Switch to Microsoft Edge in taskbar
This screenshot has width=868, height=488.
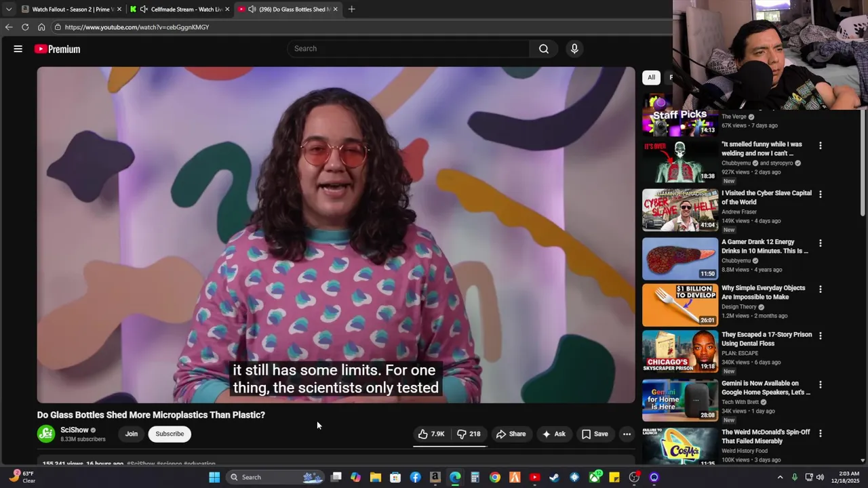click(455, 477)
